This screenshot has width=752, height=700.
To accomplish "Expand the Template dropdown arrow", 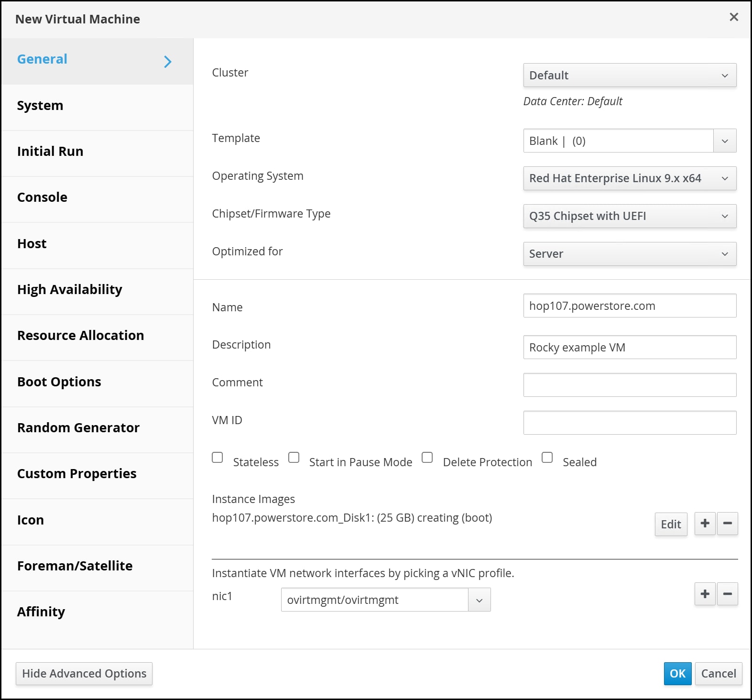I will 725,141.
